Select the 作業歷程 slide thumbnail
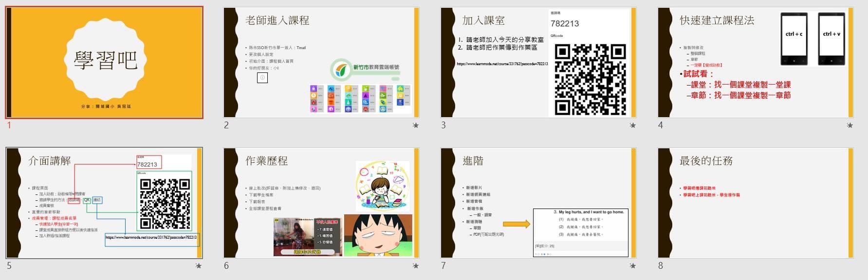The image size is (868, 280). point(321,203)
